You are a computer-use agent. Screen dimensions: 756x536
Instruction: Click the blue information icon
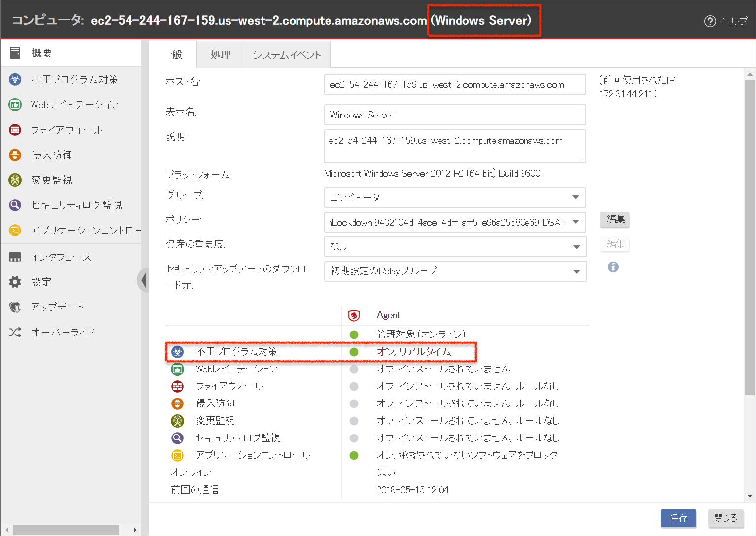pyautogui.click(x=613, y=267)
